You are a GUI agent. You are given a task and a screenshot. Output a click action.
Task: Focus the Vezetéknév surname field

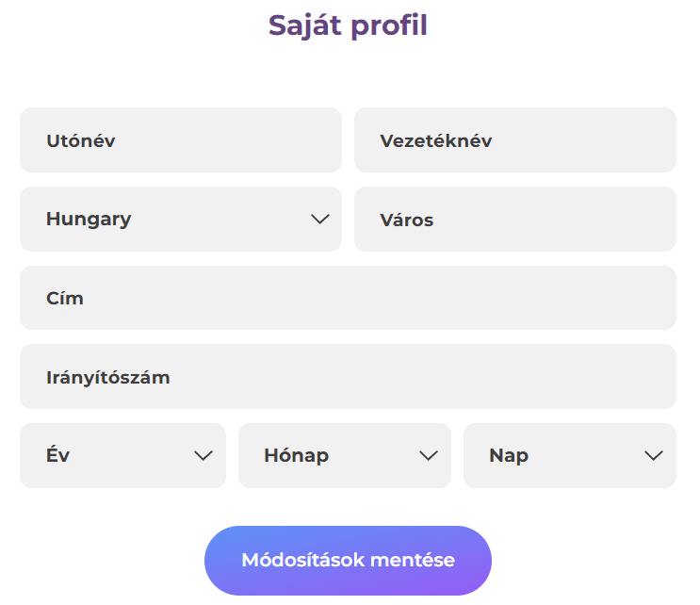pyautogui.click(x=514, y=140)
